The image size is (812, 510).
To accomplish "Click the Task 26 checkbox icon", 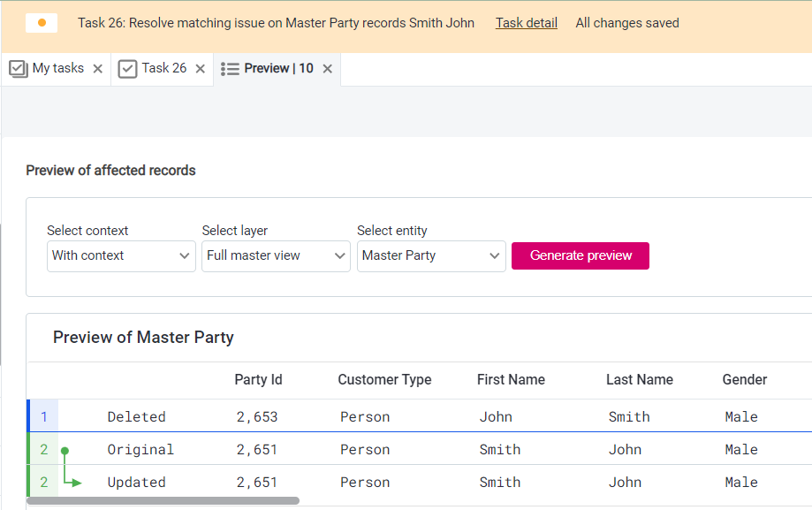I will (x=127, y=69).
